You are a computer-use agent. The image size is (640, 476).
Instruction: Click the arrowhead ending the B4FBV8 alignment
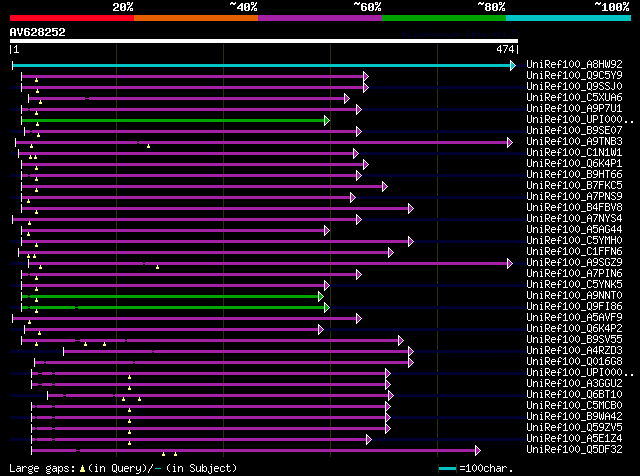(x=411, y=208)
